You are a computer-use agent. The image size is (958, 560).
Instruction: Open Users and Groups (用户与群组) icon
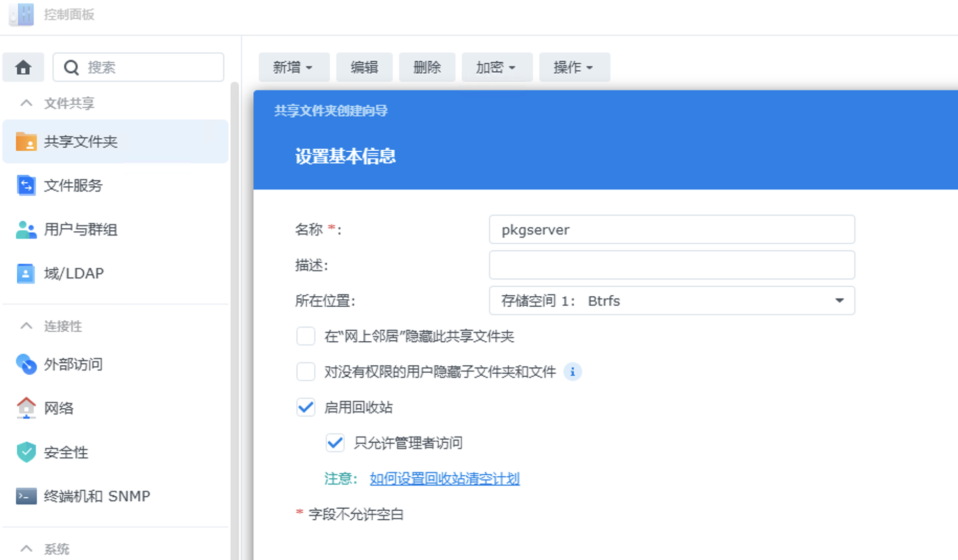tap(26, 229)
